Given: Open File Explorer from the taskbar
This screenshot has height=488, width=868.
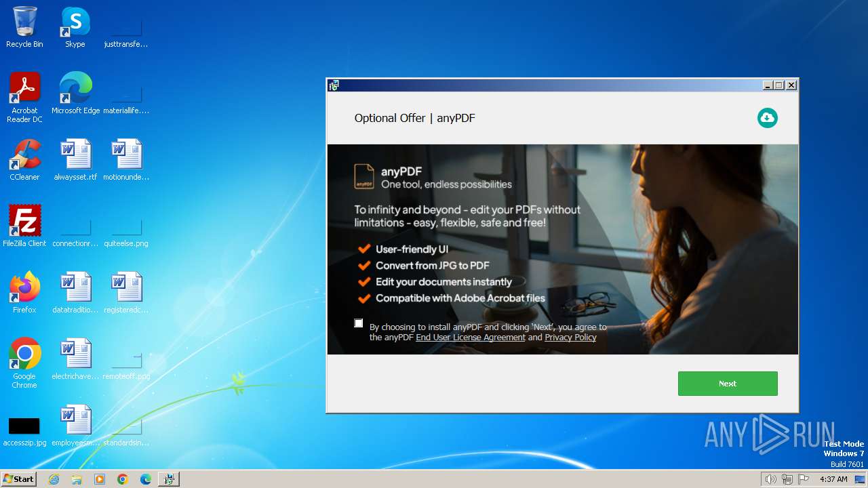Looking at the screenshot, I should (77, 479).
